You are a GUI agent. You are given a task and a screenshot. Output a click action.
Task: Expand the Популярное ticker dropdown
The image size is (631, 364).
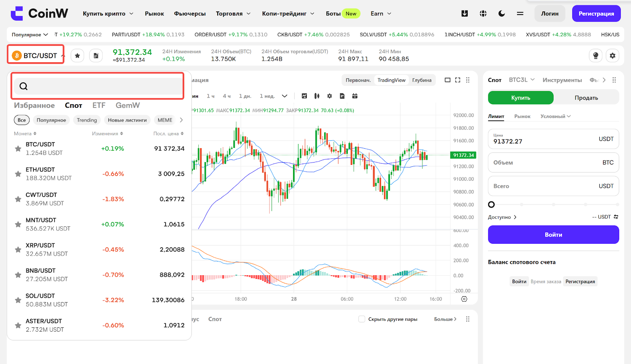coord(30,35)
